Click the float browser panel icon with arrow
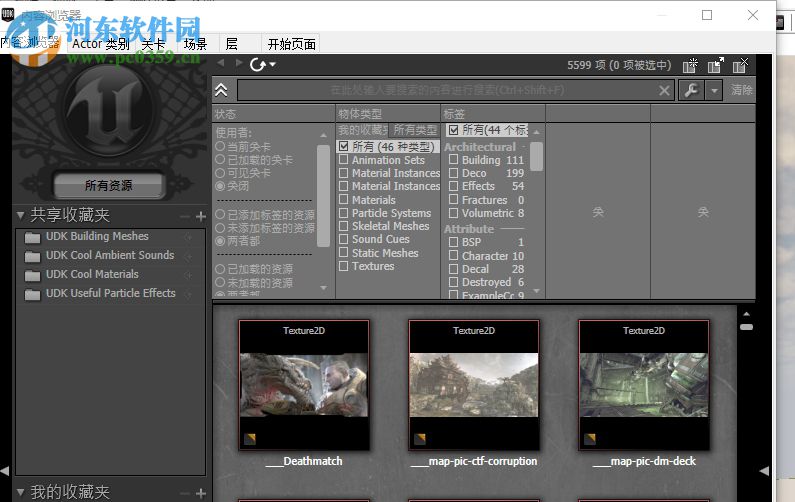The image size is (795, 502). click(715, 65)
